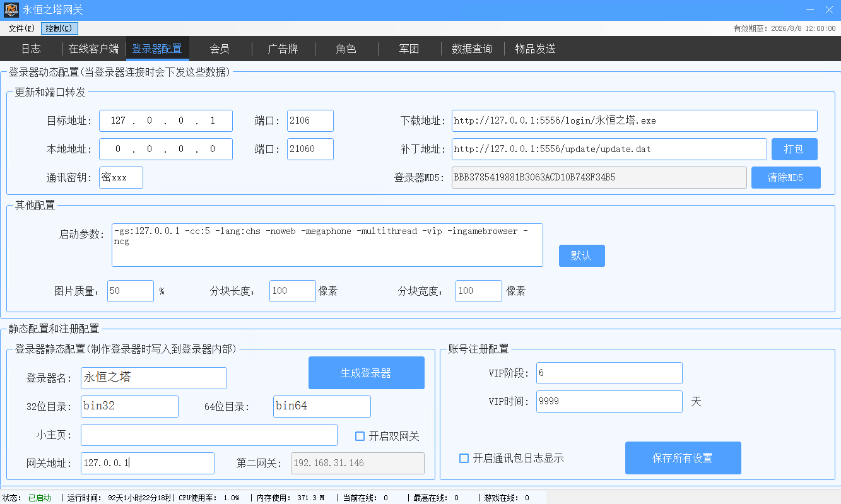841x504 pixels.
Task: Click the 默认 button for launch parameters
Action: point(582,255)
